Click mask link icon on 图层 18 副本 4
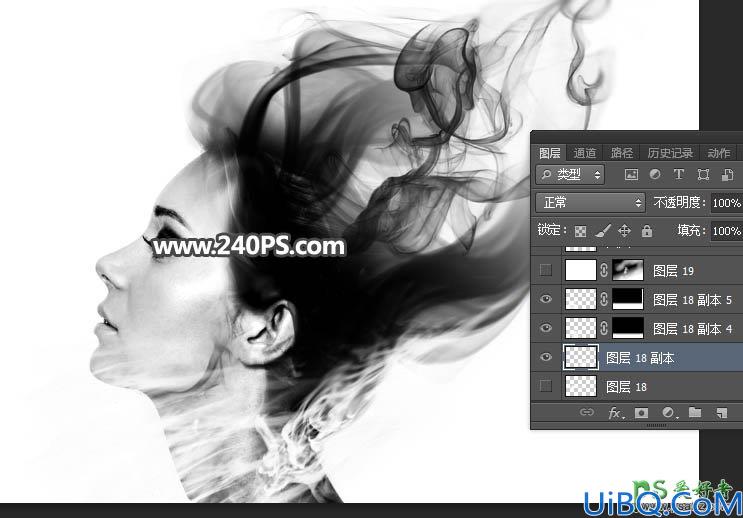The image size is (743, 518). coord(604,328)
